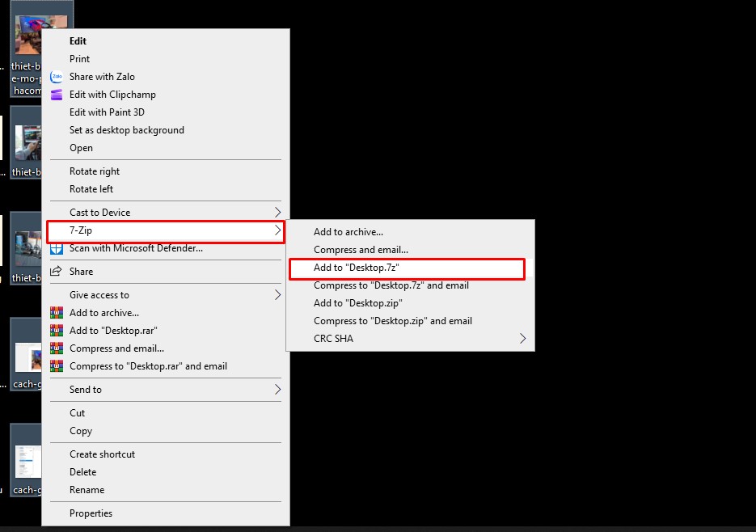Open the 7-Zip menu entry
This screenshot has height=532, width=756.
[166, 230]
